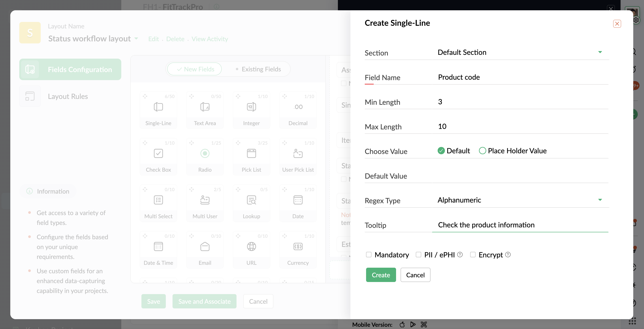Screen dimensions: 644x329
Task: Open the Section dropdown
Action: point(520,52)
